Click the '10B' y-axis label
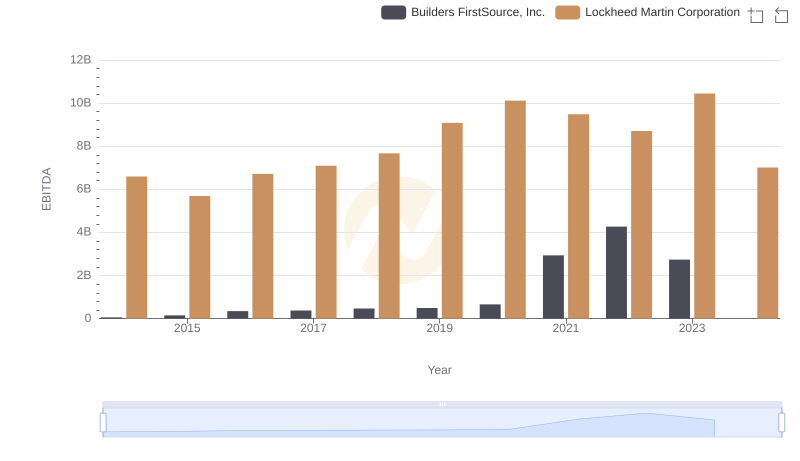This screenshot has width=800, height=461. tap(81, 103)
